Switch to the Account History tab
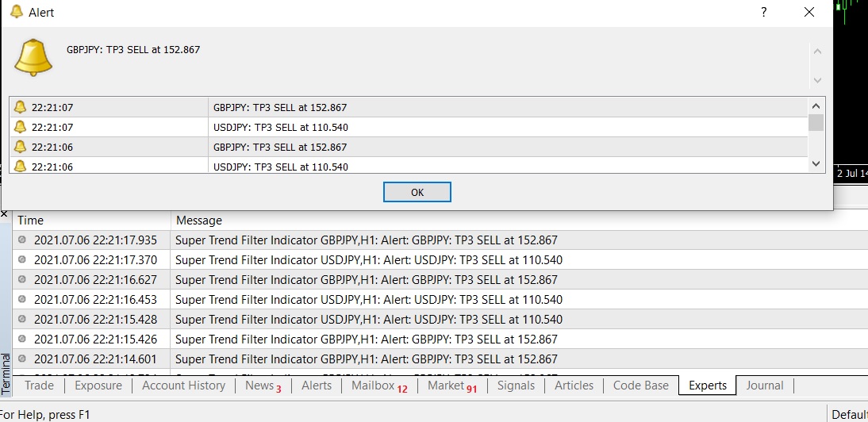The height and width of the screenshot is (422, 868). tap(183, 386)
